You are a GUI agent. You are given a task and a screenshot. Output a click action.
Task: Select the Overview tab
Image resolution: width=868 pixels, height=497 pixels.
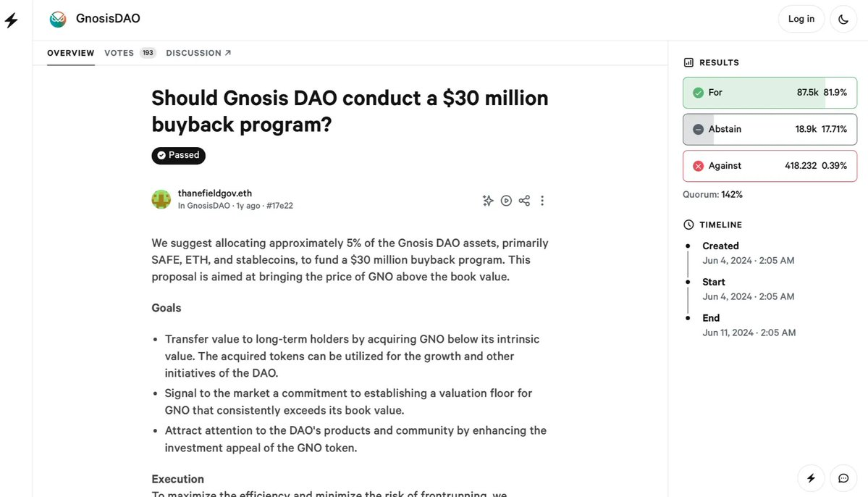click(x=71, y=53)
